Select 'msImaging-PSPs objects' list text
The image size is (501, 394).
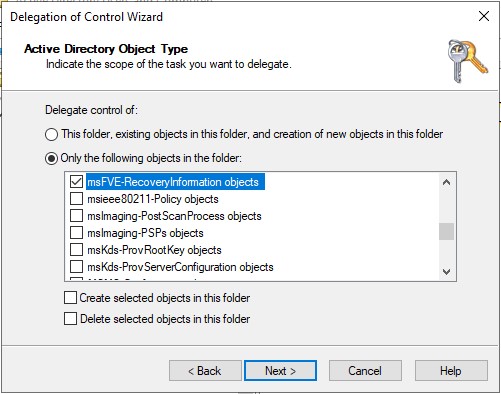[145, 233]
